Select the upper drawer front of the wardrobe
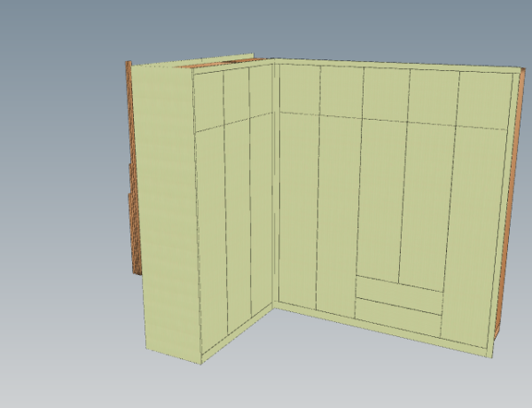Screen dimensions: 532x408 tap(398, 288)
